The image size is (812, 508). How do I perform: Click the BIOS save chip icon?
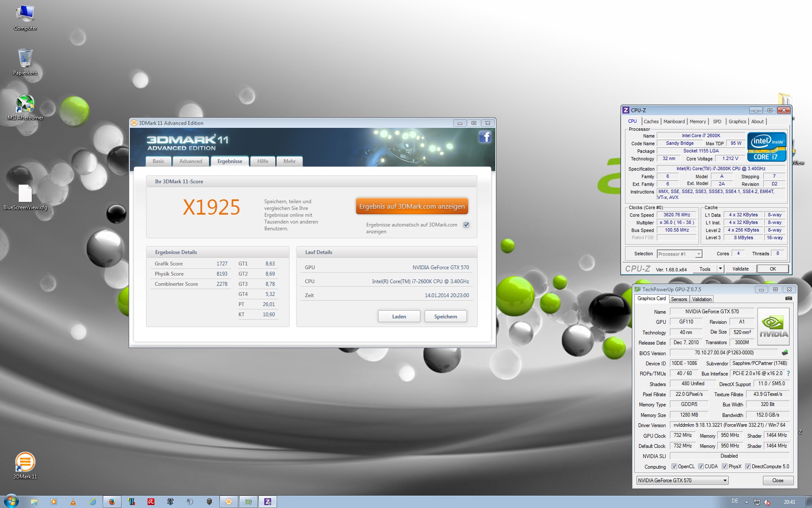coord(785,353)
